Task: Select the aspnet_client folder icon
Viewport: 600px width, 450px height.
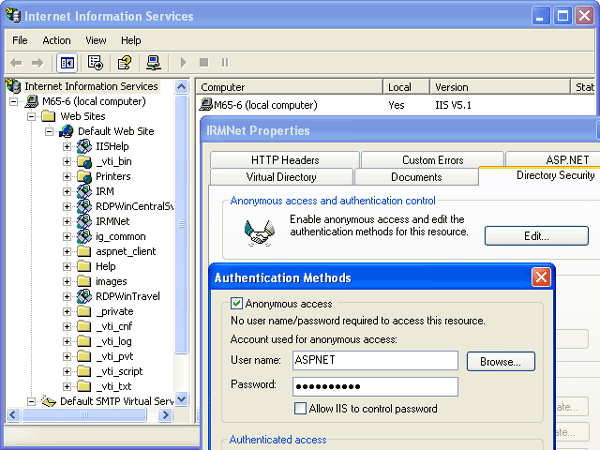Action: click(x=84, y=251)
